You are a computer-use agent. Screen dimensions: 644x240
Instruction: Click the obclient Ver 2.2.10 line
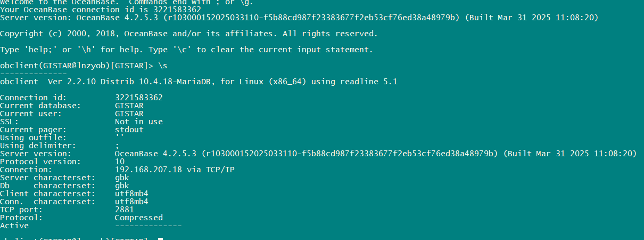[x=199, y=82]
